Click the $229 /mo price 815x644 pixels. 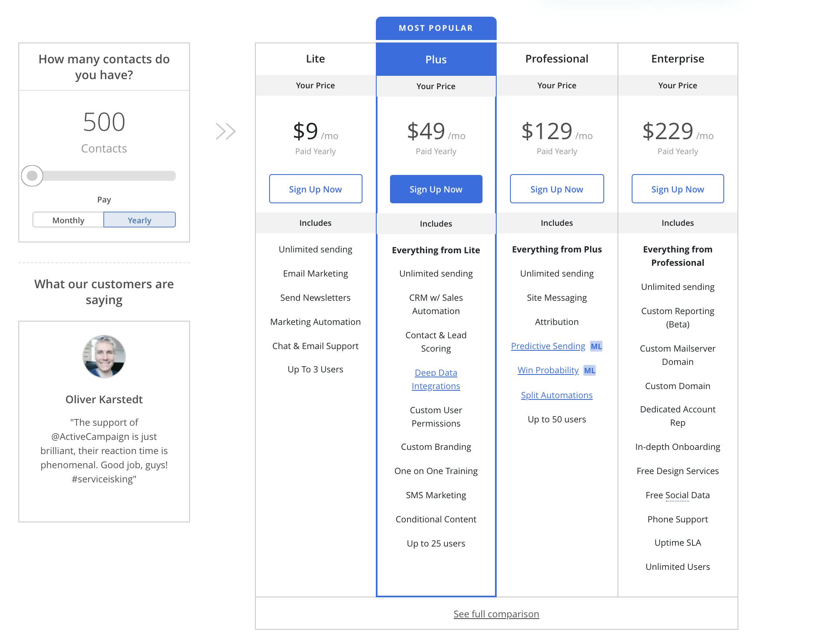677,132
